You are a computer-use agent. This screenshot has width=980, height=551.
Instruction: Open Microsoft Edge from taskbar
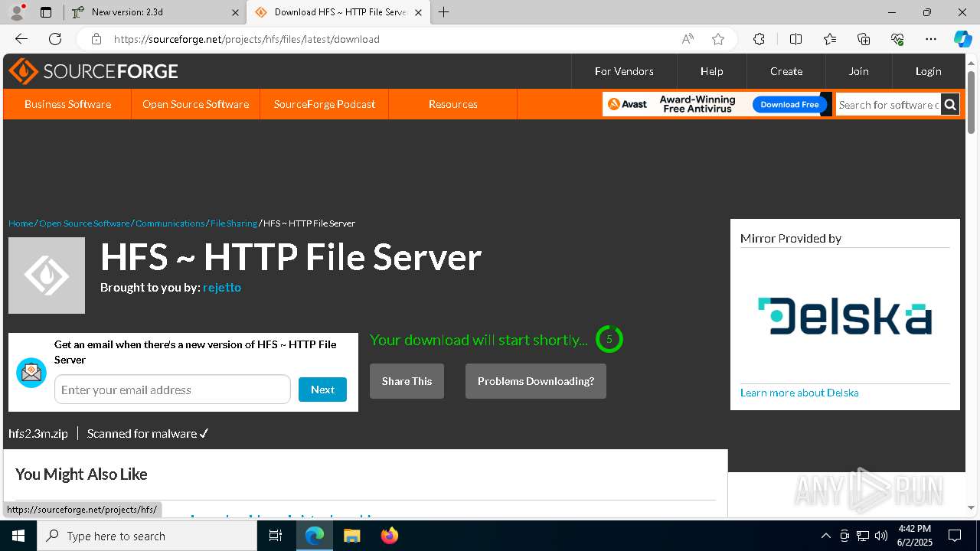coord(315,536)
